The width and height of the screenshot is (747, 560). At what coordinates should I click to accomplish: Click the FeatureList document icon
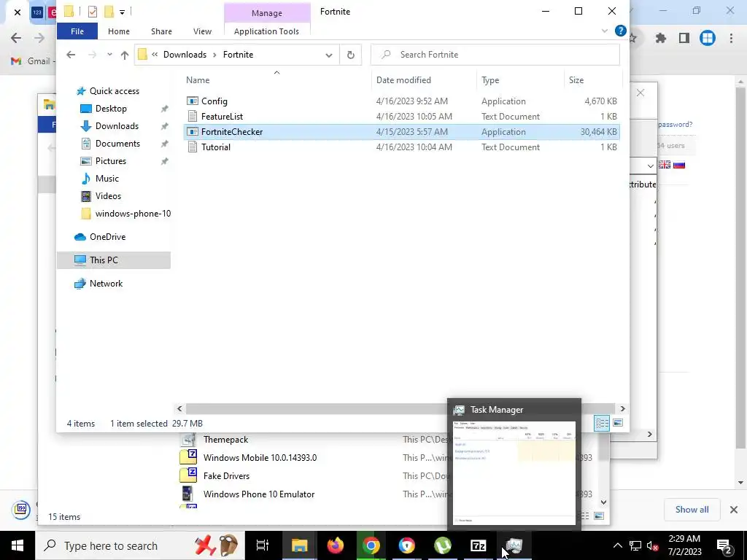[x=193, y=116]
